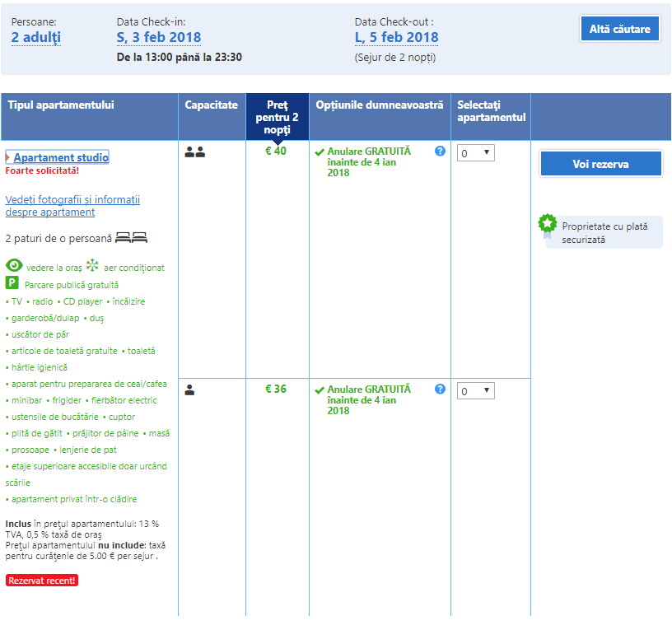
Task: Open apartment quantity dropdown for €40 rate
Action: pyautogui.click(x=475, y=153)
